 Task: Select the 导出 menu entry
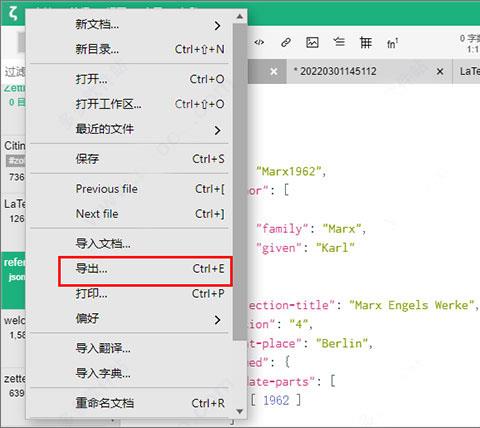[145, 269]
